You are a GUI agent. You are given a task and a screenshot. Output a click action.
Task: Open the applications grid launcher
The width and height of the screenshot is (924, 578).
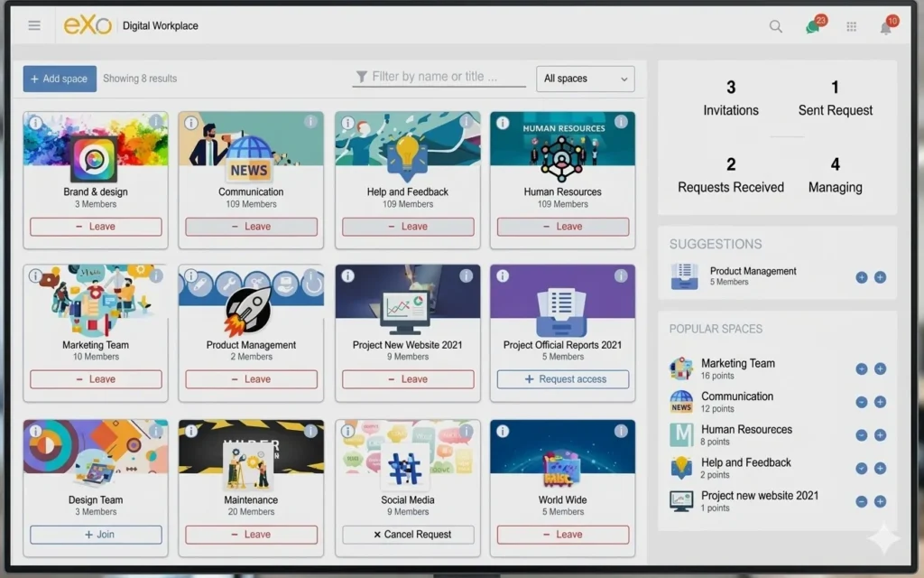point(850,26)
